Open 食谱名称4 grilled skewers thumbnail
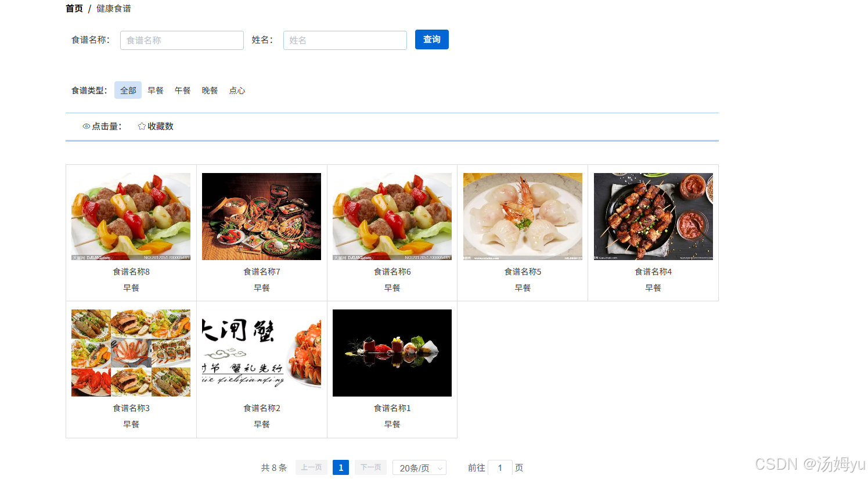The height and width of the screenshot is (479, 868). [x=653, y=217]
